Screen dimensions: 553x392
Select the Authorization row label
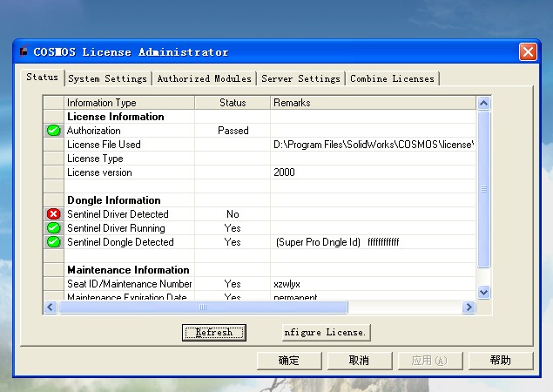[x=94, y=131]
